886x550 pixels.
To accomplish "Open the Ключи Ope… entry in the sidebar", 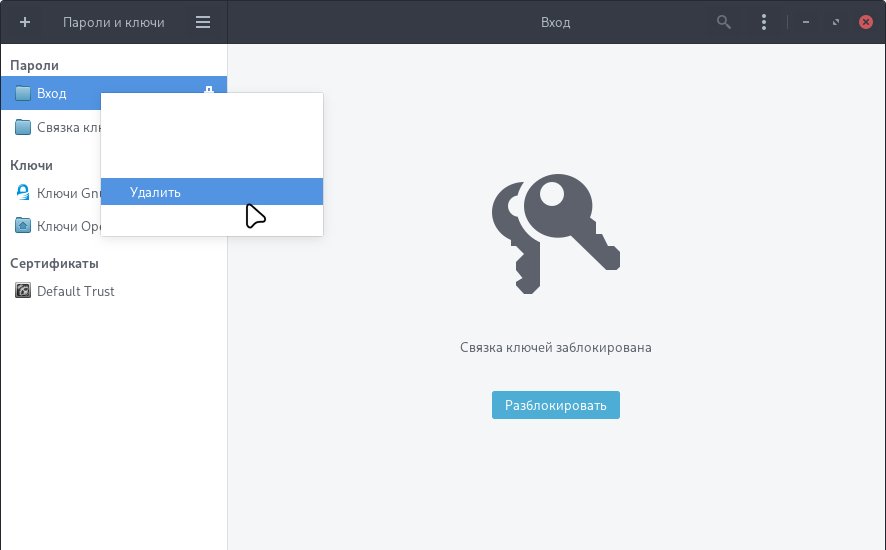I will [x=51, y=226].
